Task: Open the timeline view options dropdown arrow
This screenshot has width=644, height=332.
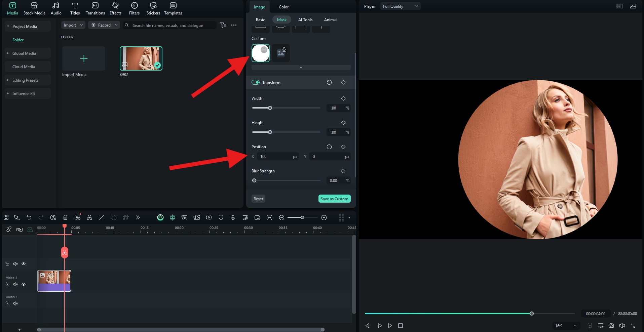Action: pyautogui.click(x=349, y=218)
